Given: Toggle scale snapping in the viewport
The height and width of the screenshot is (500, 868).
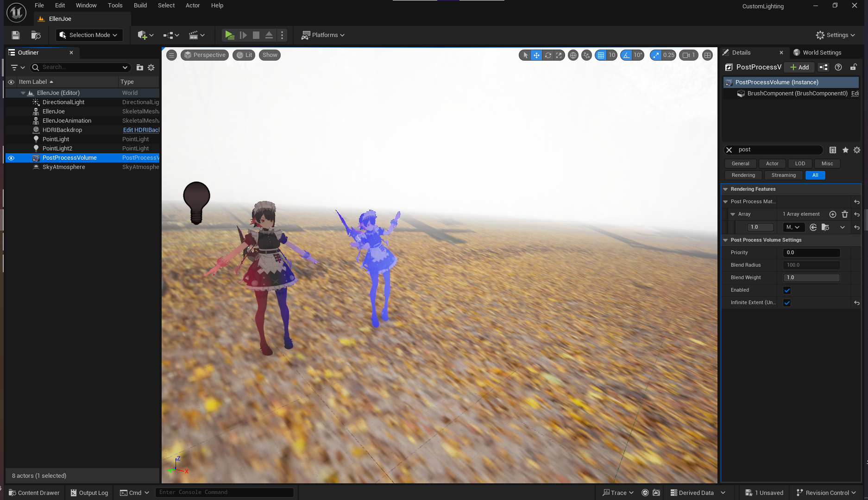Looking at the screenshot, I should tap(656, 55).
